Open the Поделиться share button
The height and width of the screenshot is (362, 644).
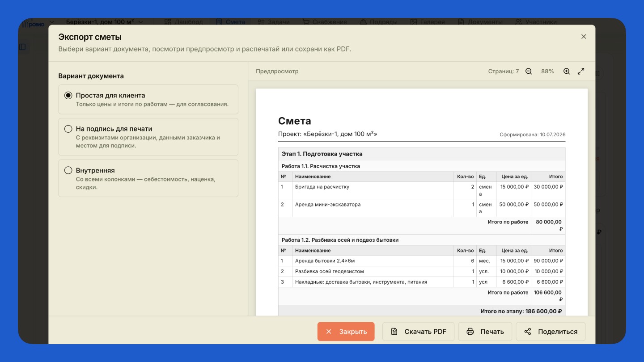coord(551,332)
